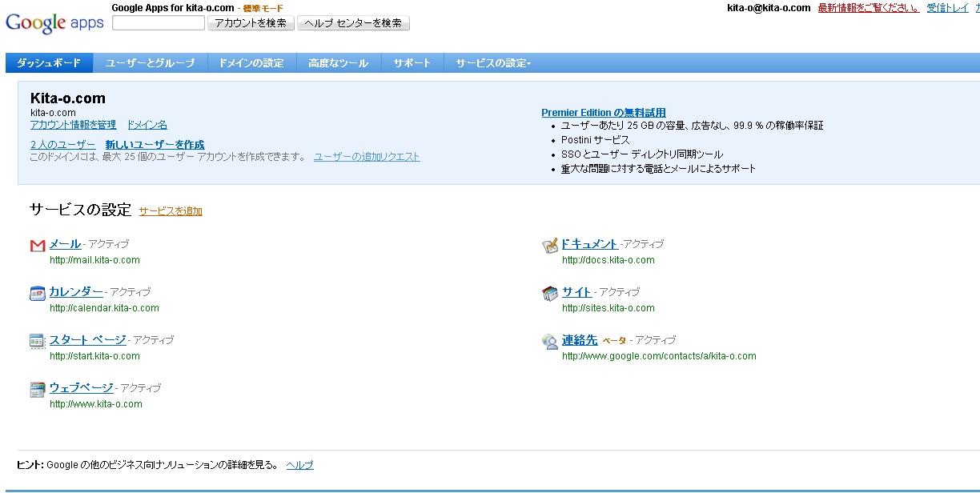Viewport: 980px width, 493px height.
Task: Switch to the ユーザーとグループ tab
Action: (150, 63)
